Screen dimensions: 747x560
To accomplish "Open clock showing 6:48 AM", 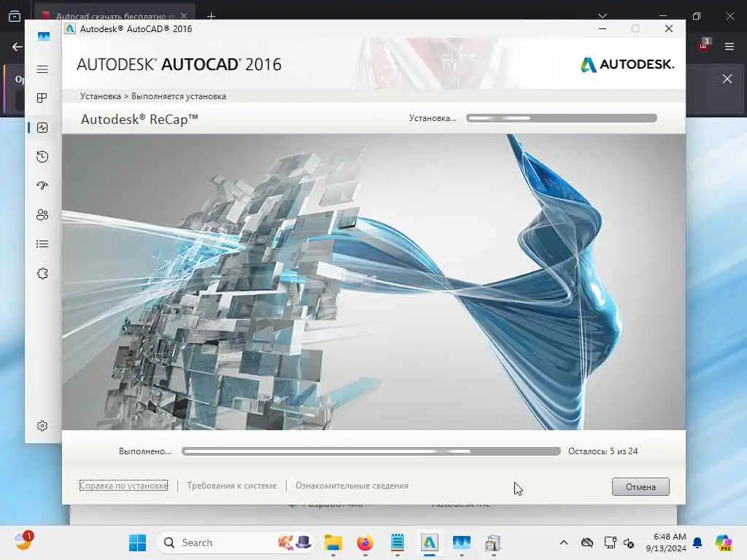I will [666, 542].
